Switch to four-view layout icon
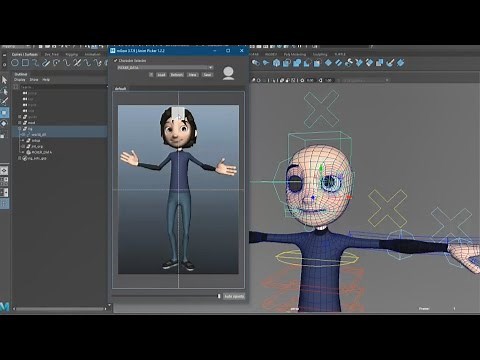 click(x=4, y=181)
